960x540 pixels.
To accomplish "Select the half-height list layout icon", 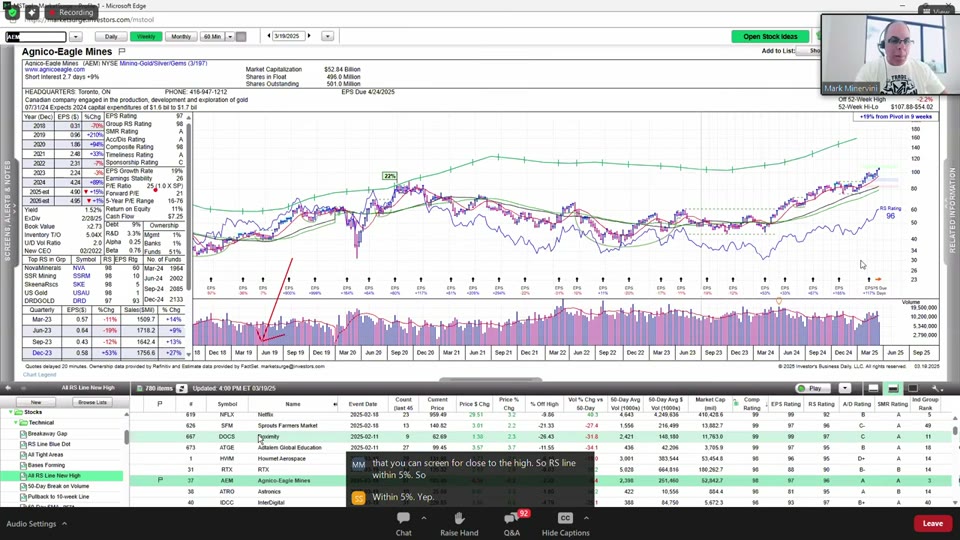I will (893, 388).
